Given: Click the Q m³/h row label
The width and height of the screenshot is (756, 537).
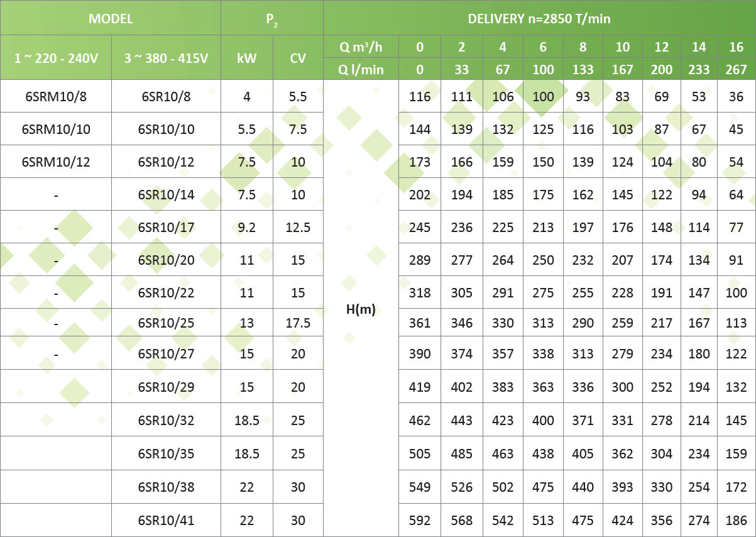Looking at the screenshot, I should pos(361,47).
